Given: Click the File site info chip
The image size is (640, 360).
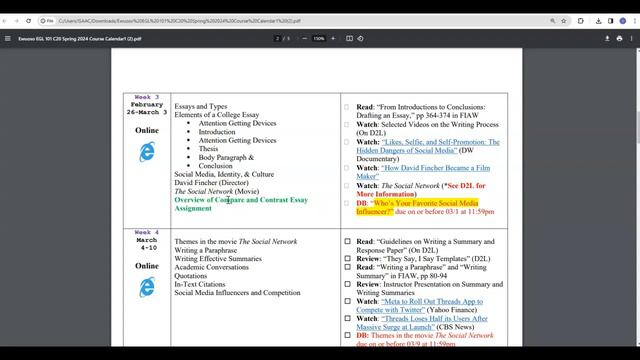Looking at the screenshot, I should tap(47, 21).
